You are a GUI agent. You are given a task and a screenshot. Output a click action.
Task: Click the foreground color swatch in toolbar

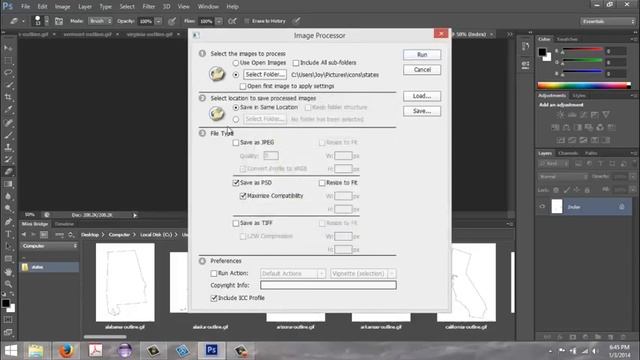6,303
